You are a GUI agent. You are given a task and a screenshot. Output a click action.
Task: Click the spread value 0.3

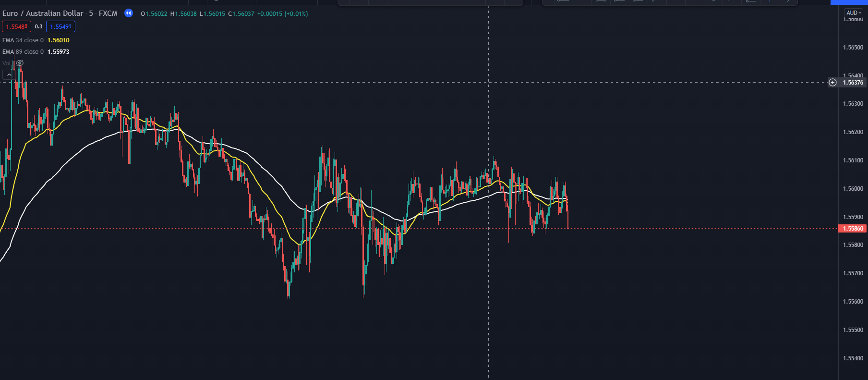pyautogui.click(x=38, y=27)
